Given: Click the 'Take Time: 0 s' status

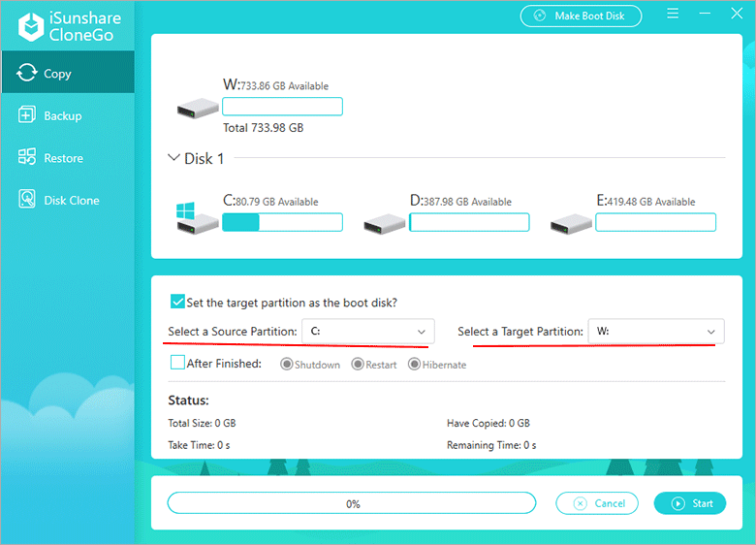Looking at the screenshot, I should [x=199, y=445].
